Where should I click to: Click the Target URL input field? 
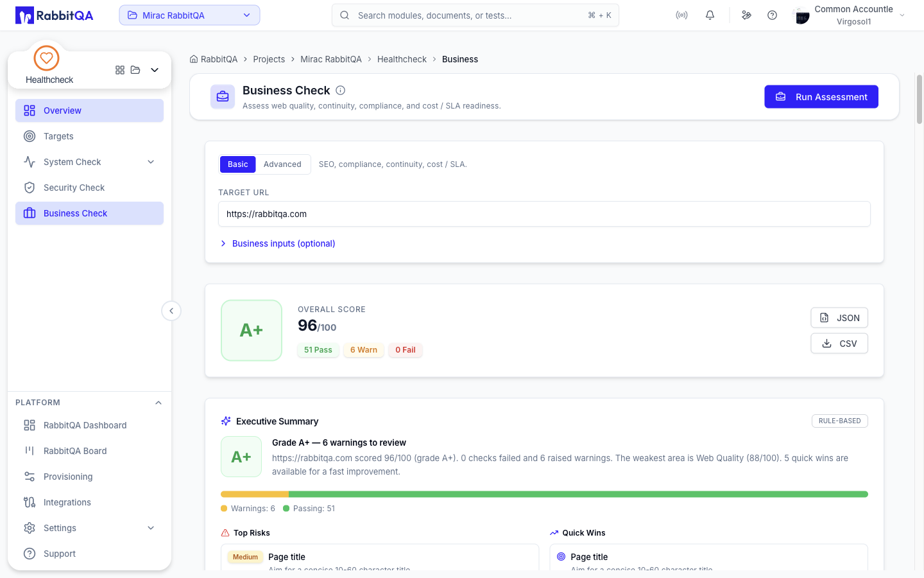tap(544, 214)
